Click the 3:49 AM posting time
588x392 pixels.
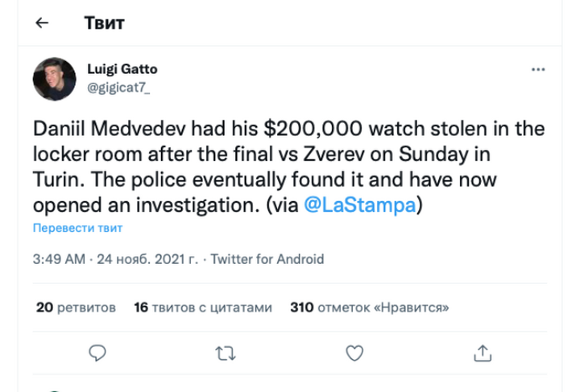(x=59, y=259)
